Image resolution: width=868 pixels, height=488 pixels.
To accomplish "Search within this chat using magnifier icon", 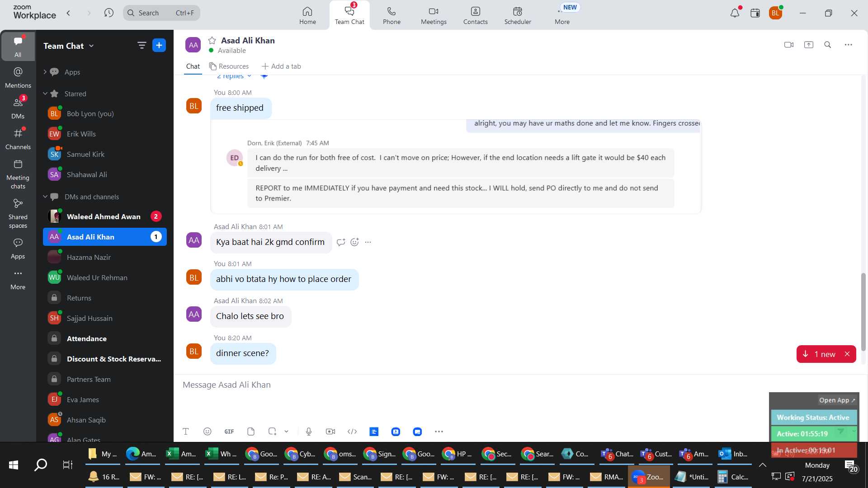I will tap(828, 45).
